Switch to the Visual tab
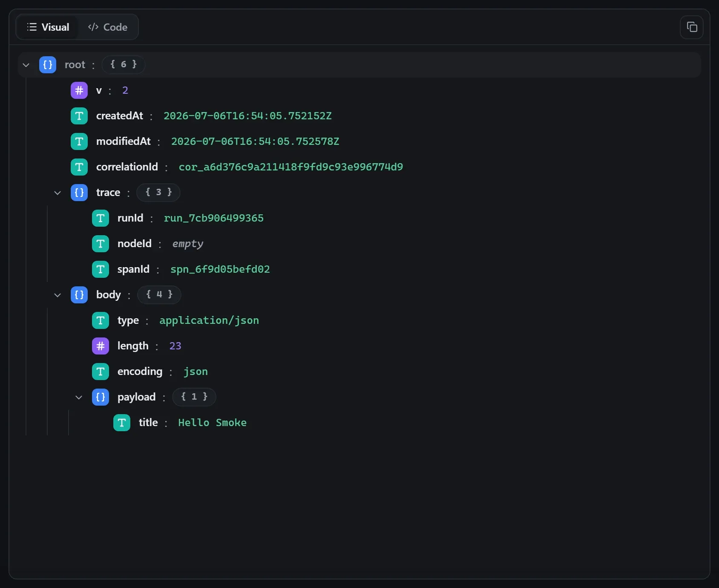The image size is (719, 588). tap(48, 27)
